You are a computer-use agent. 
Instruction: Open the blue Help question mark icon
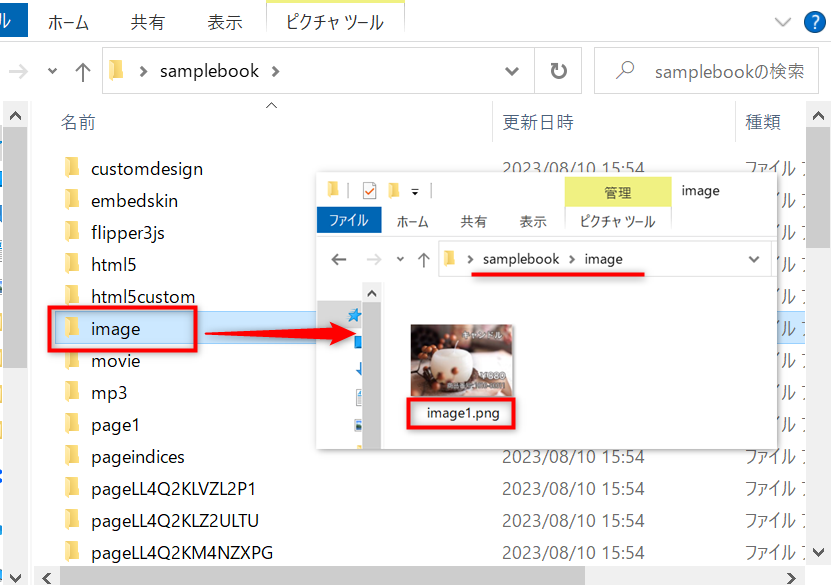click(x=816, y=21)
